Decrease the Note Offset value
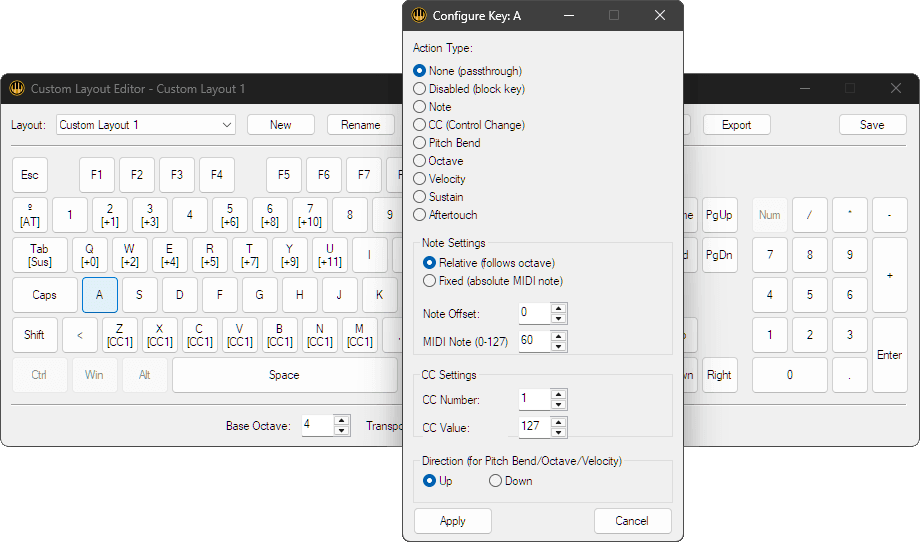 [x=559, y=319]
